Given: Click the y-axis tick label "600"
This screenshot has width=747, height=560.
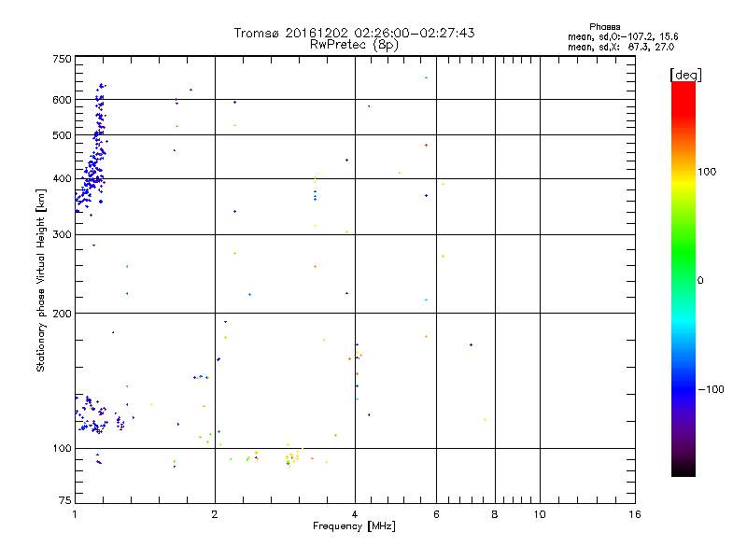Looking at the screenshot, I should coord(62,100).
